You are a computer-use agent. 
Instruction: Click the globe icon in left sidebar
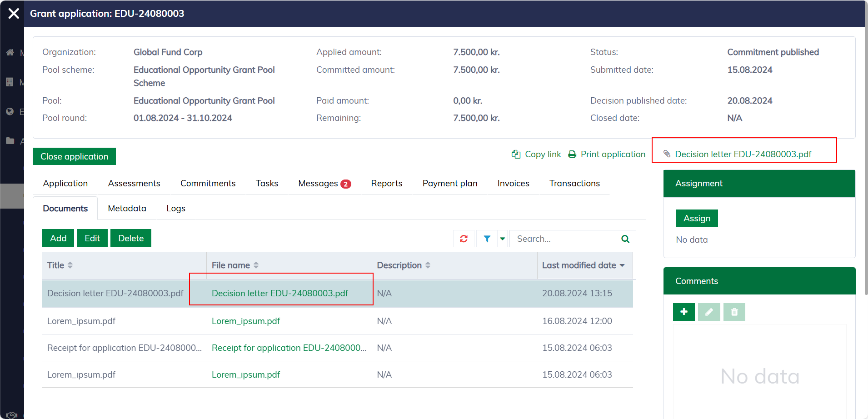(10, 112)
